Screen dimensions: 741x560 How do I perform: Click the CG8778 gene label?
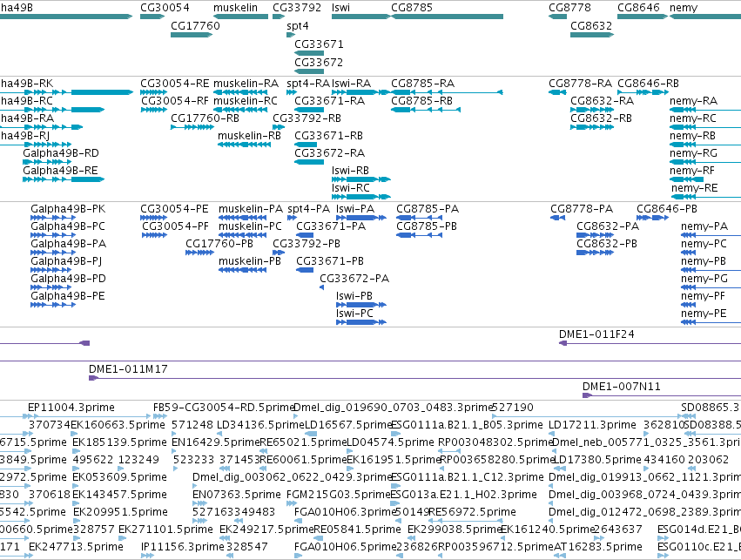569,8
